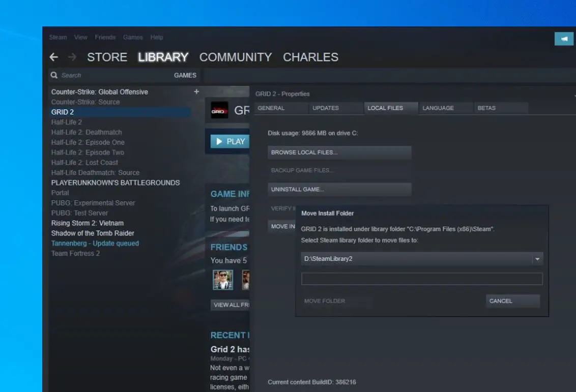Click the GRID 2 game logo icon
Image resolution: width=576 pixels, height=392 pixels.
pos(219,110)
